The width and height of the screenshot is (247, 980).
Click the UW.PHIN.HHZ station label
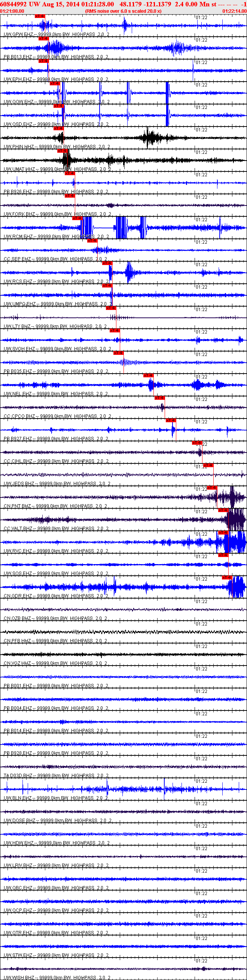coord(19,146)
